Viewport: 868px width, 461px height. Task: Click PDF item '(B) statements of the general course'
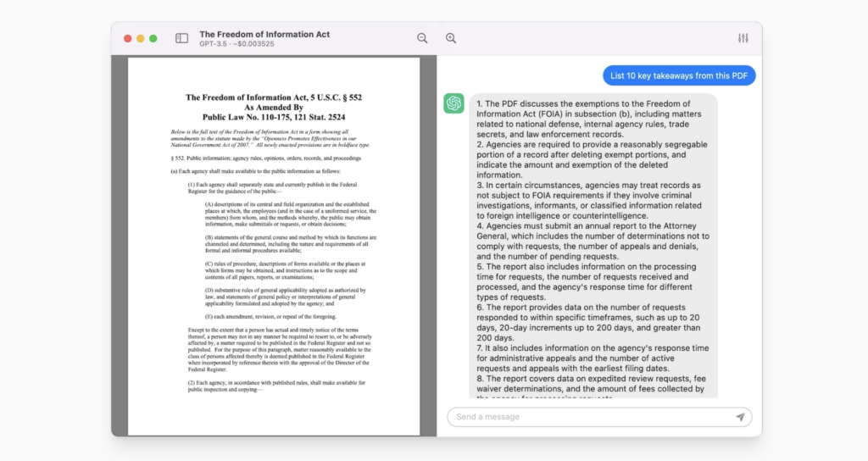291,244
